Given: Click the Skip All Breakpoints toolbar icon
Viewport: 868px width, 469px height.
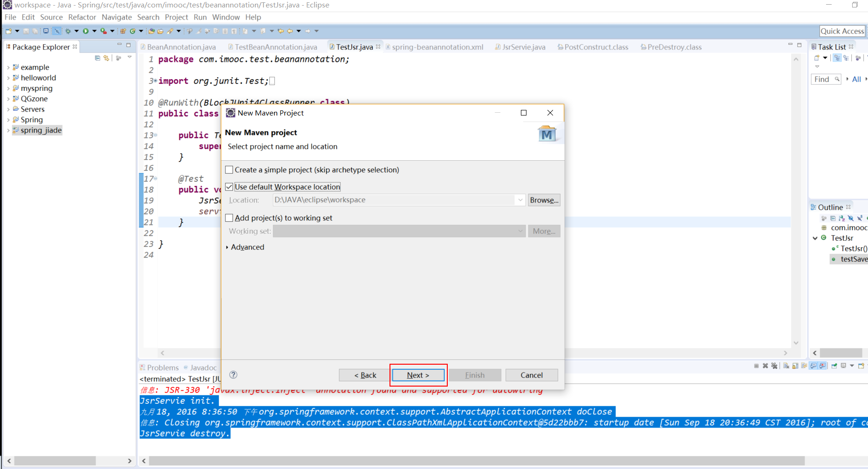Looking at the screenshot, I should click(x=57, y=31).
